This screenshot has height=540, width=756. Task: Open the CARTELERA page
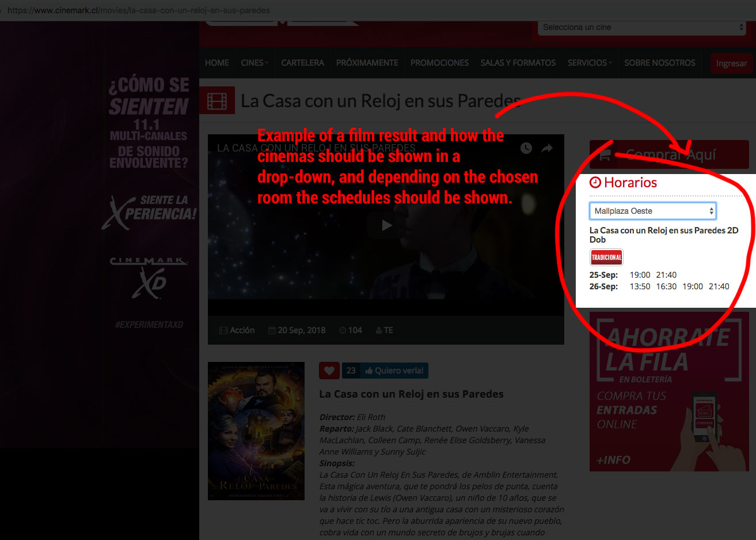pyautogui.click(x=302, y=63)
